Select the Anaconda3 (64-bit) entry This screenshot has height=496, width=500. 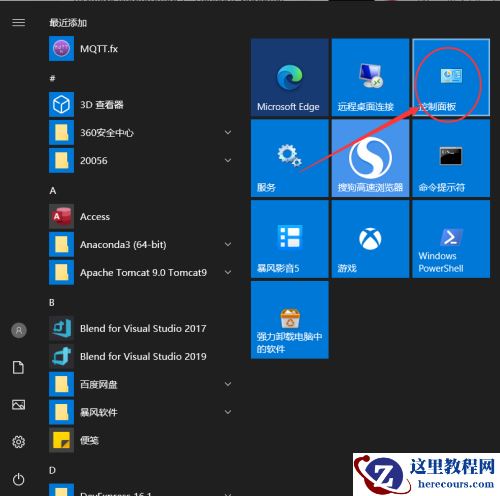coord(142,244)
